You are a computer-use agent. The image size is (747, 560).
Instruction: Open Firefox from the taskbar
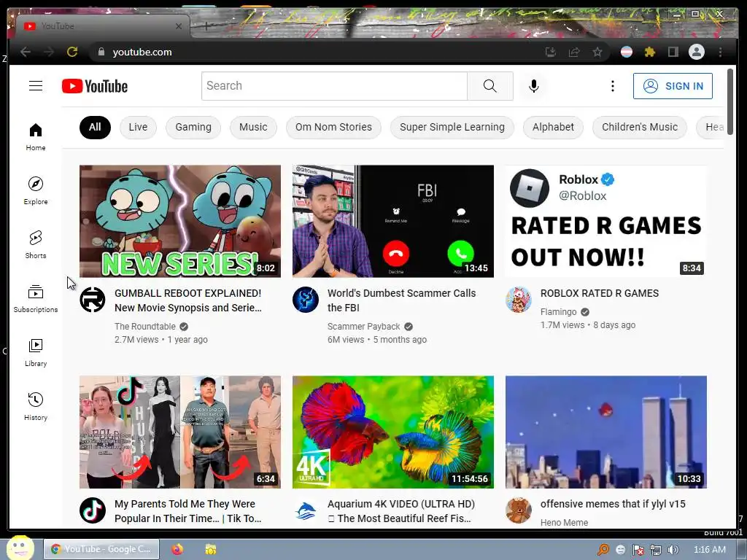click(177, 549)
